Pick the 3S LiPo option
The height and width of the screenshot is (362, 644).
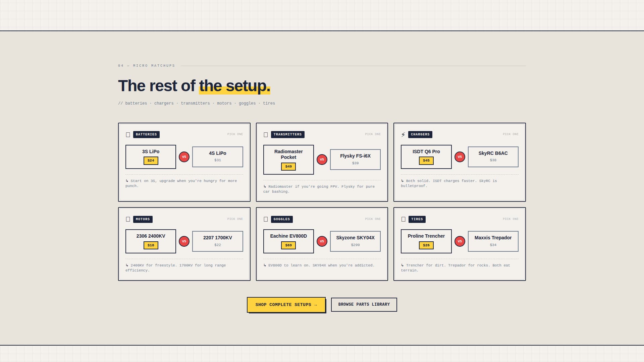point(151,157)
